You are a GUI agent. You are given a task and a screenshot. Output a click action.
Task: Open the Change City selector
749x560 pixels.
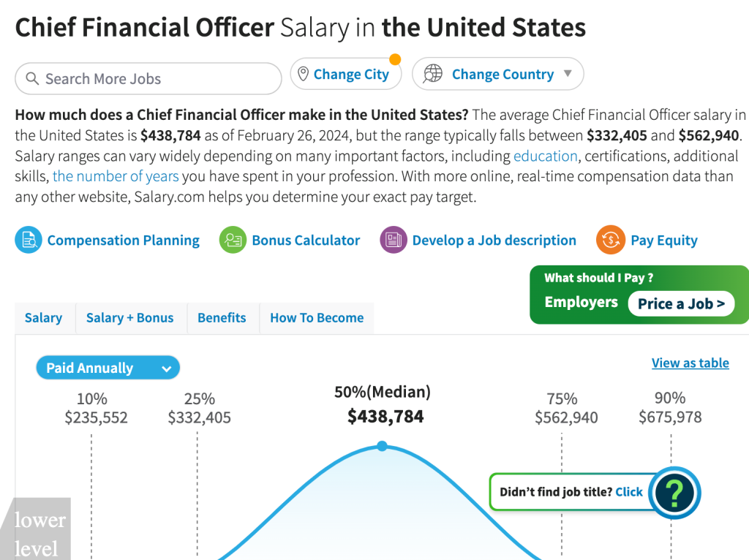(x=351, y=75)
